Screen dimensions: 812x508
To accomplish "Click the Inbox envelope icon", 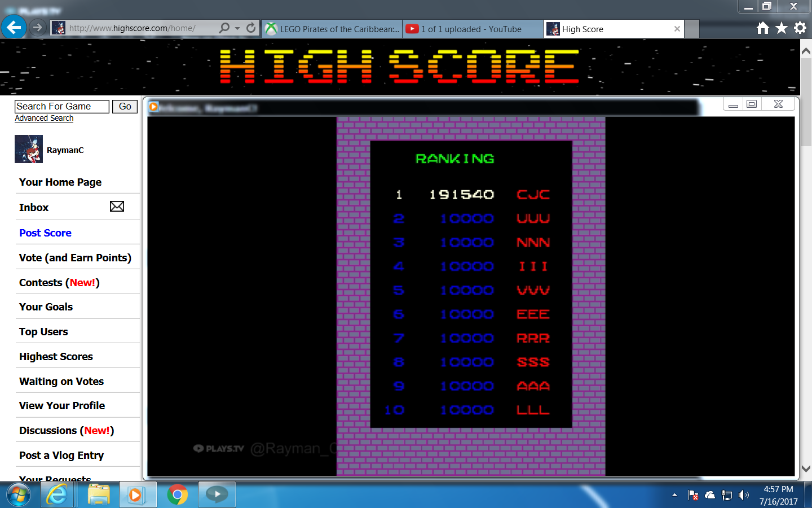I will click(117, 207).
